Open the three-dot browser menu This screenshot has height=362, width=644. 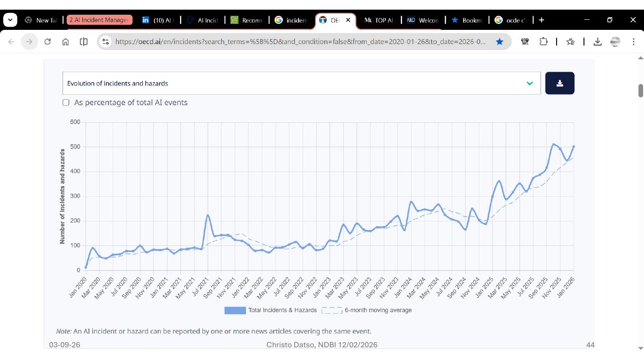coord(633,42)
